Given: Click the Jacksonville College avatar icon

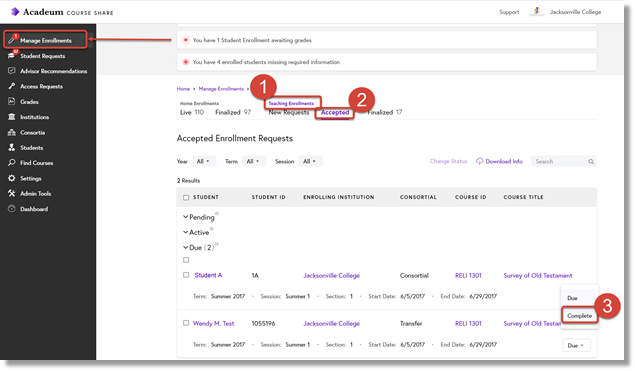Looking at the screenshot, I should click(537, 11).
